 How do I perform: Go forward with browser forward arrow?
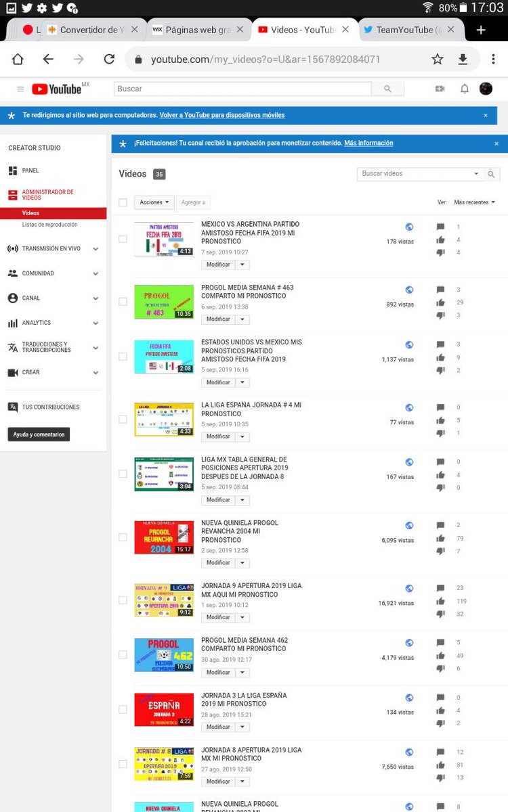[79, 60]
